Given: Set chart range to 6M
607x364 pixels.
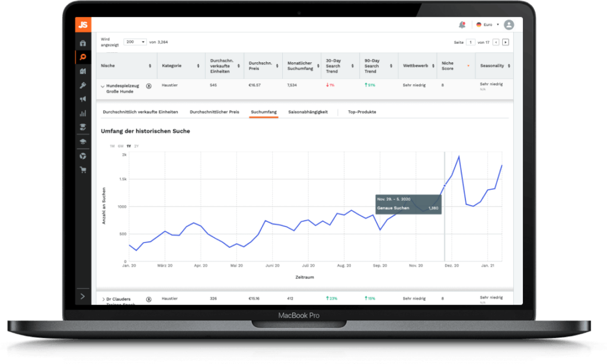Looking at the screenshot, I should (120, 146).
